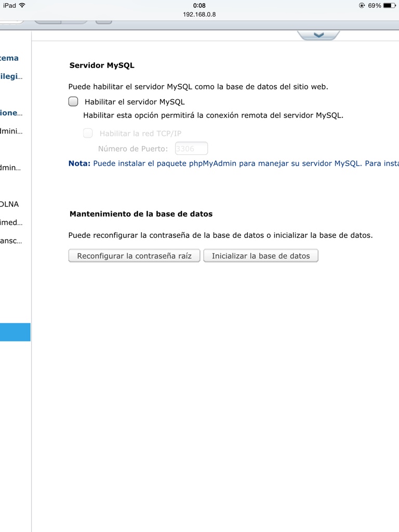
Task: Tap the Wi-Fi icon next to iPad
Action: (22, 6)
